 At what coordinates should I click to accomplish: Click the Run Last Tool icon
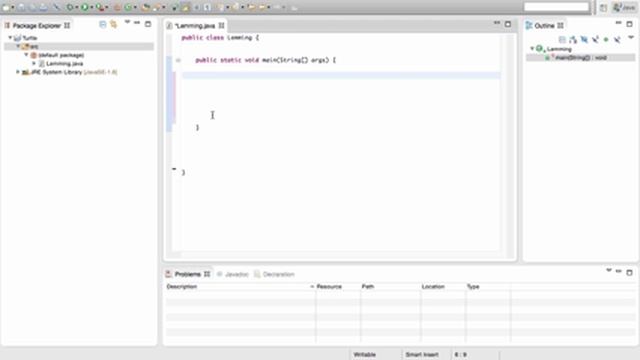coord(100,7)
